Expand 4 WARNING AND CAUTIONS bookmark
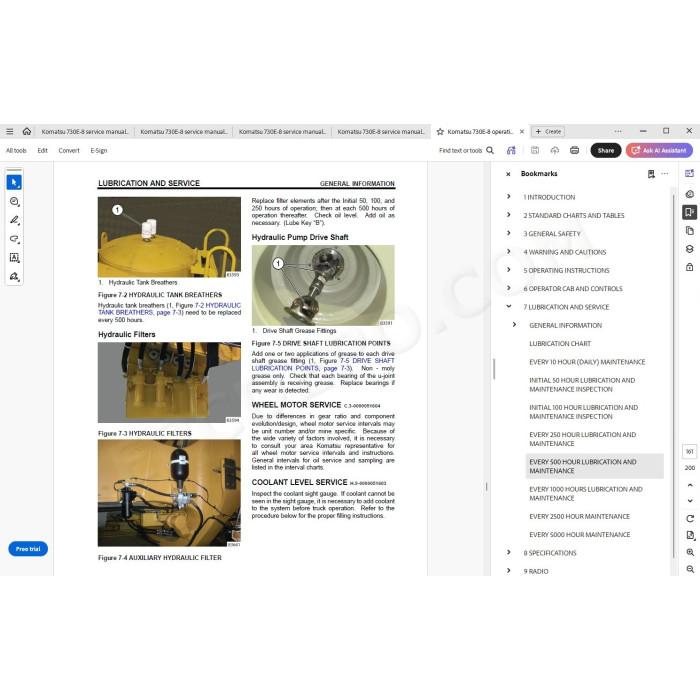The image size is (700, 700). [508, 251]
